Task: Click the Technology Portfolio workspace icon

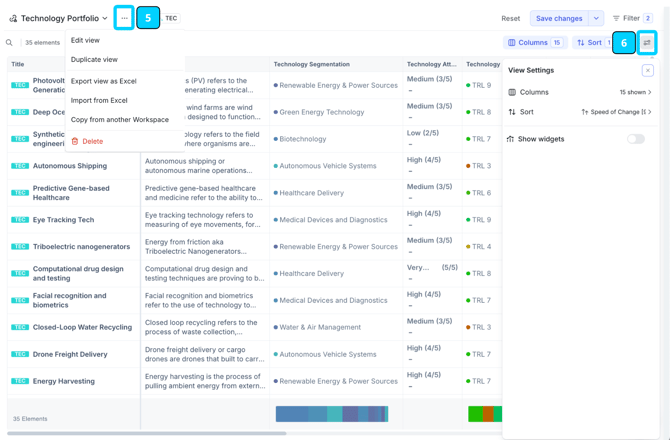Action: [x=13, y=18]
